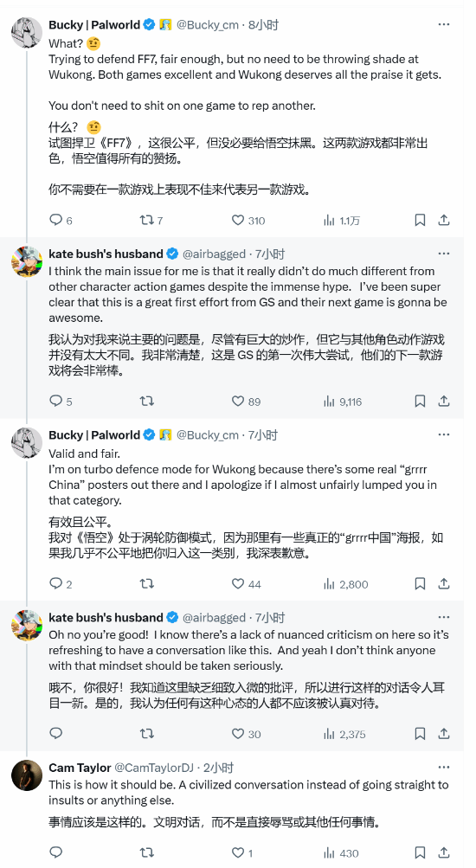View analytics for the tweet with 9,116 views
The image size is (476, 868).
[343, 402]
